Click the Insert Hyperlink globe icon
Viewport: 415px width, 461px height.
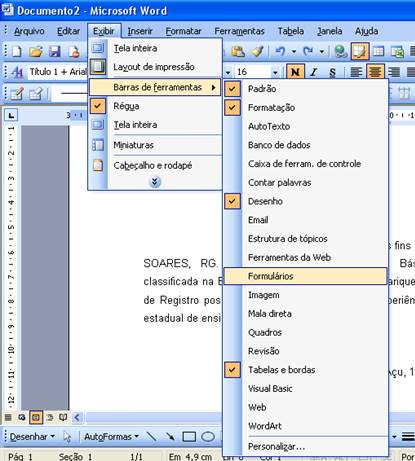(341, 52)
